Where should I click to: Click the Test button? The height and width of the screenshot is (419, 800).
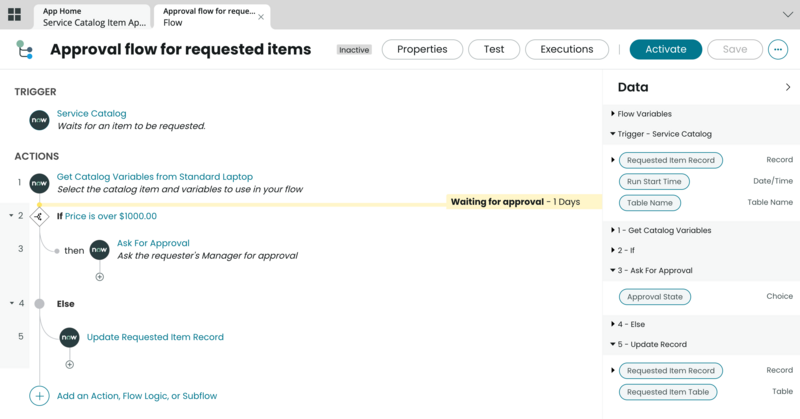(x=494, y=50)
